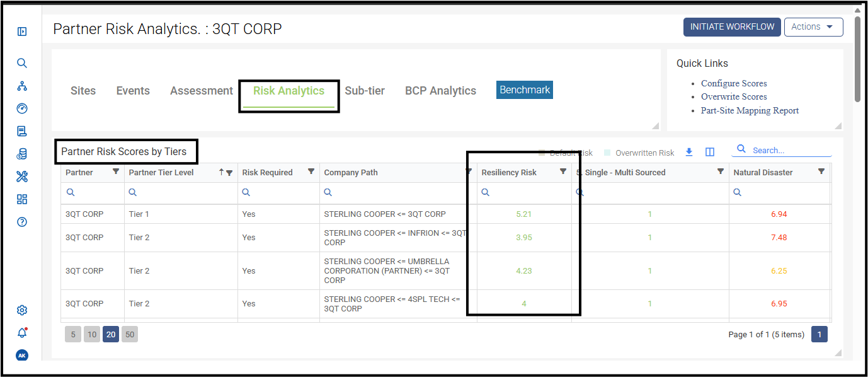The image size is (868, 377).
Task: Click the Overwritten Risk legend color swatch
Action: click(607, 153)
